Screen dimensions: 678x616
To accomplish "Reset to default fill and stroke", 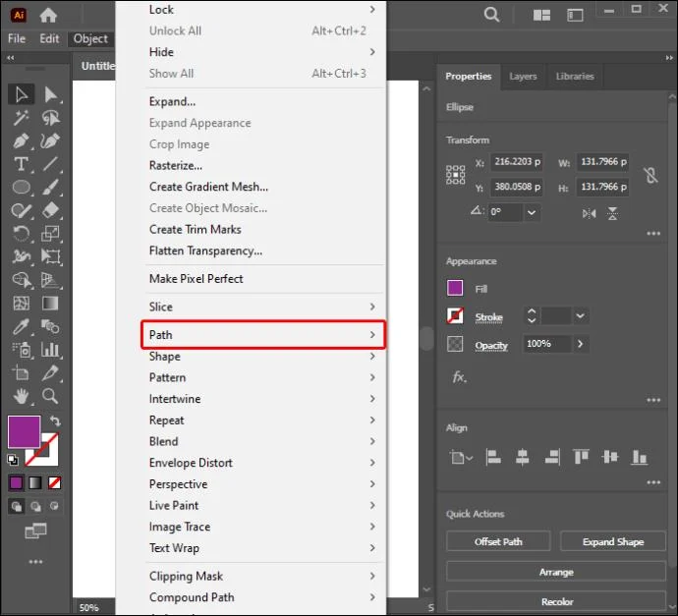I will [x=13, y=460].
